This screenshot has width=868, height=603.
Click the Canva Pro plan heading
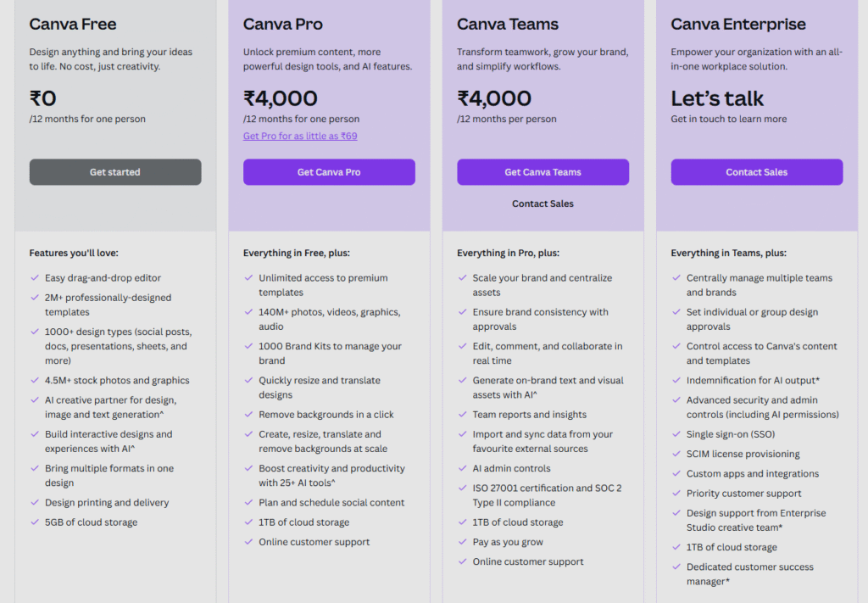(x=282, y=24)
